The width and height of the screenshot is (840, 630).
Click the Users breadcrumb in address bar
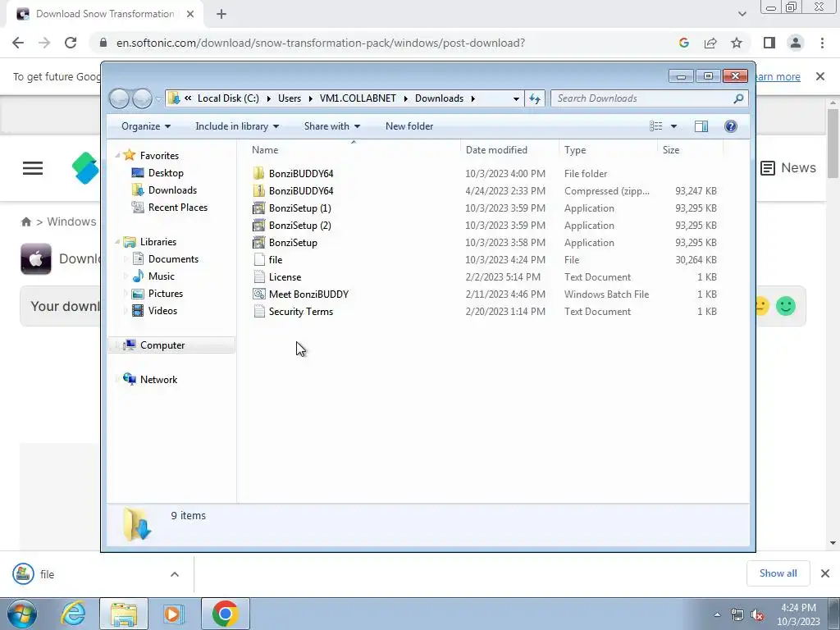click(290, 98)
